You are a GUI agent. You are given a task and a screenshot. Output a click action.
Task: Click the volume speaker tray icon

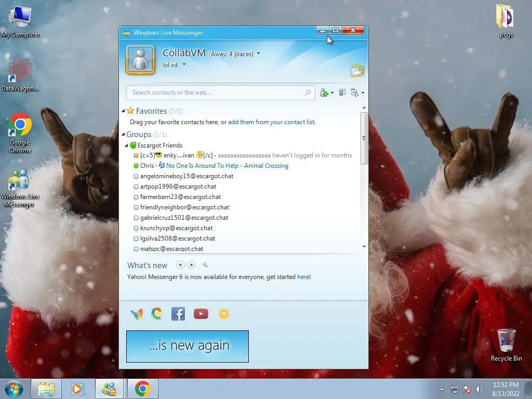click(x=479, y=389)
